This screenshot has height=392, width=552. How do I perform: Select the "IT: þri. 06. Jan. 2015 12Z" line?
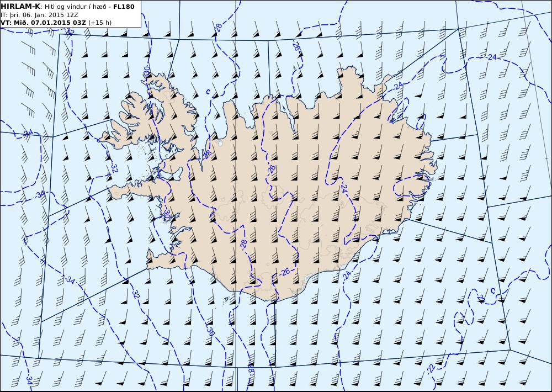point(39,15)
